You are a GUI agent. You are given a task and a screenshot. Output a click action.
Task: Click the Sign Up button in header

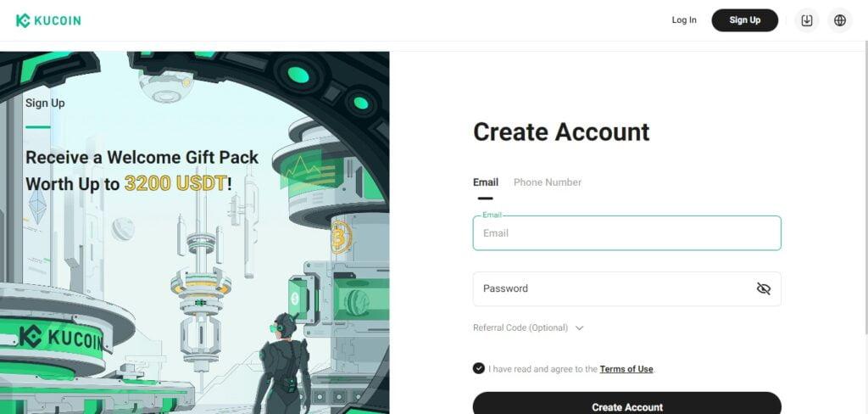pos(744,20)
